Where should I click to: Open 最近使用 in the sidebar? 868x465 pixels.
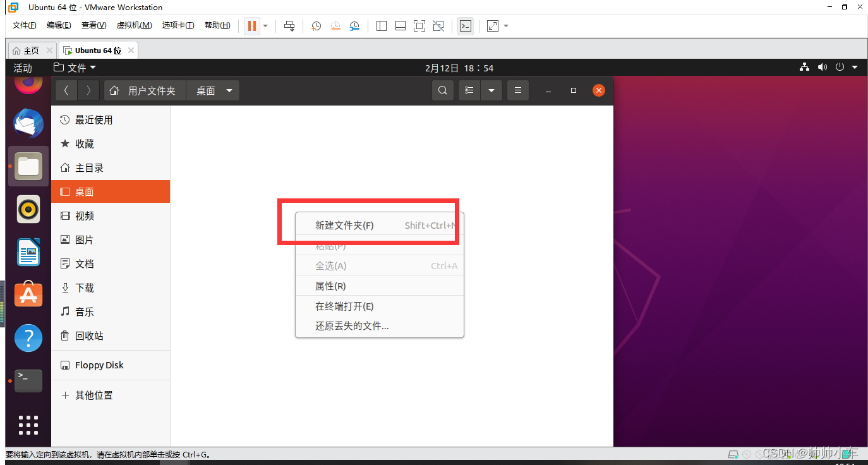coord(111,120)
